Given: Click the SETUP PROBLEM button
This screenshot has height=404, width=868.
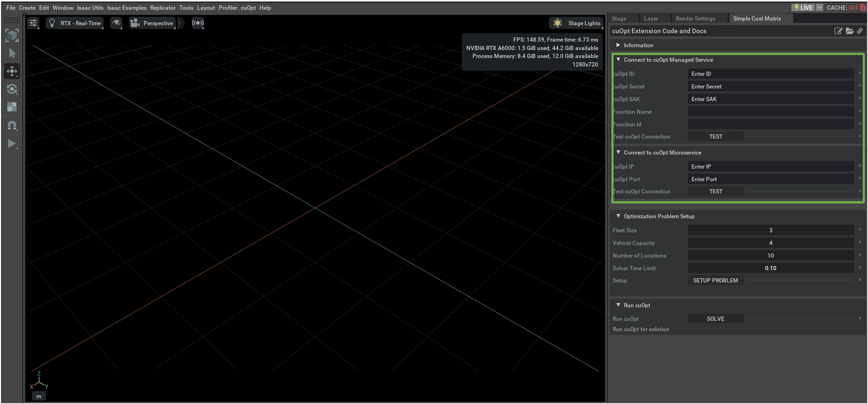Looking at the screenshot, I should [x=716, y=280].
